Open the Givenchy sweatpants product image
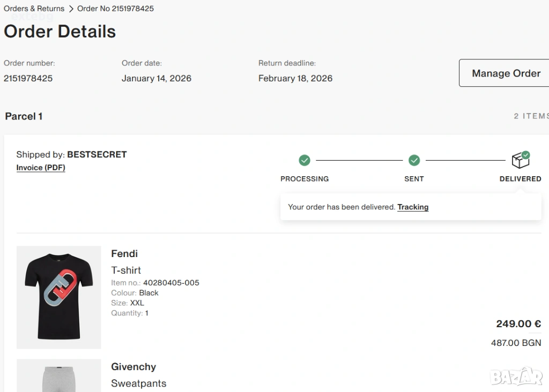 pos(59,375)
